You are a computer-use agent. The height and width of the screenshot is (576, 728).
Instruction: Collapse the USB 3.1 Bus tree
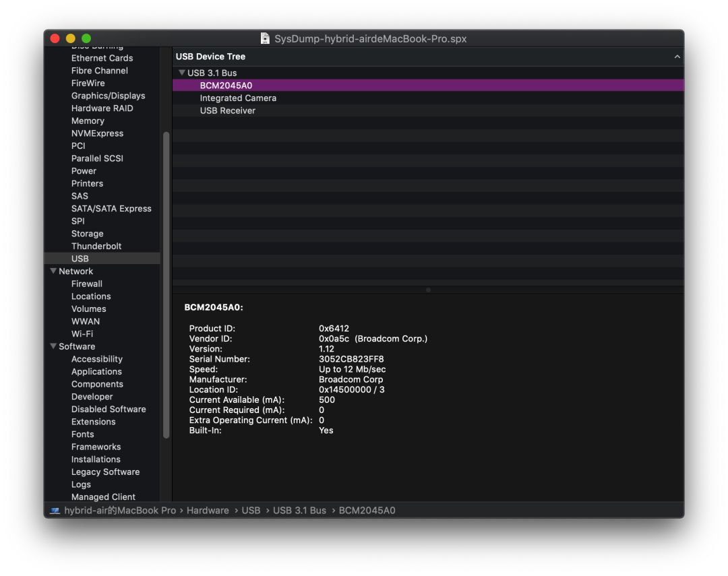[182, 72]
